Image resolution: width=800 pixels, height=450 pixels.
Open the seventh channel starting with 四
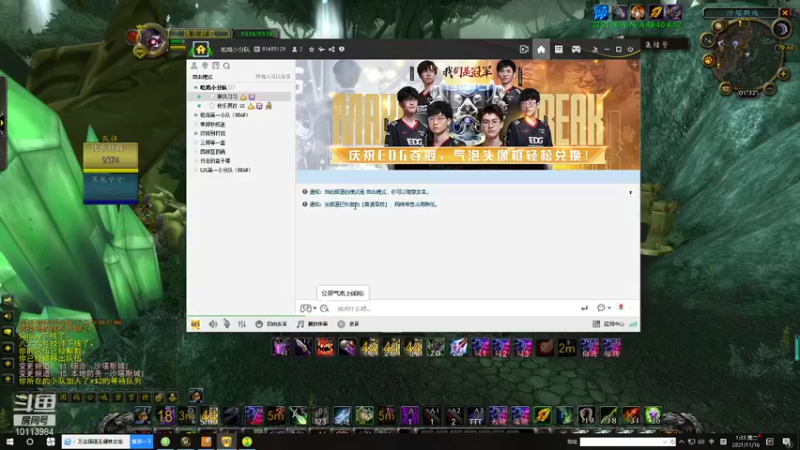[x=212, y=152]
